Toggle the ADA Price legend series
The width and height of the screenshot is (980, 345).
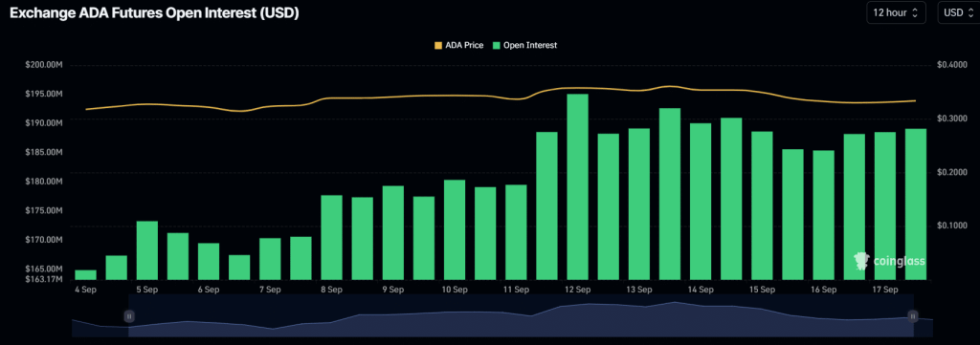pos(458,46)
